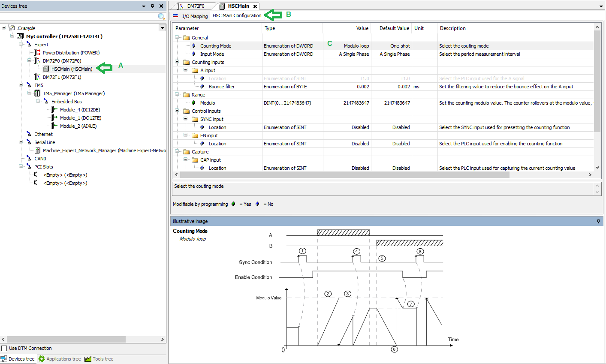Click the Capture folder icon
Image resolution: width=606 pixels, height=364 pixels.
coord(186,152)
